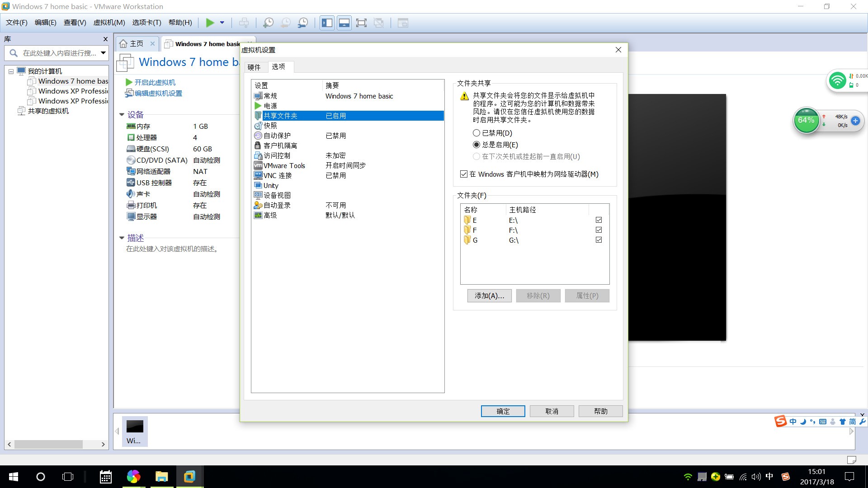This screenshot has height=488, width=868.
Task: Click the 确定 button
Action: point(503,411)
